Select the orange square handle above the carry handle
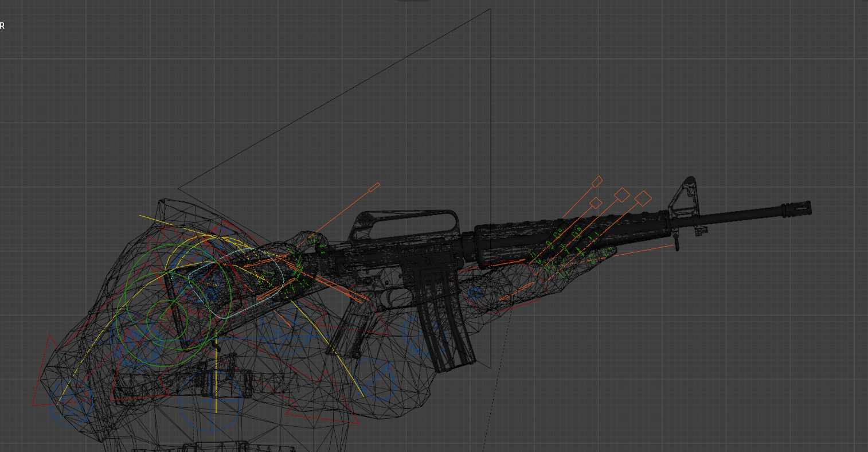This screenshot has height=452, width=868. pos(374,187)
